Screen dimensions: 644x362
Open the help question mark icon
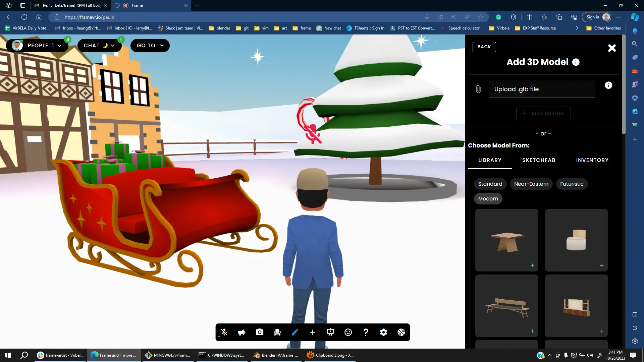click(x=366, y=332)
